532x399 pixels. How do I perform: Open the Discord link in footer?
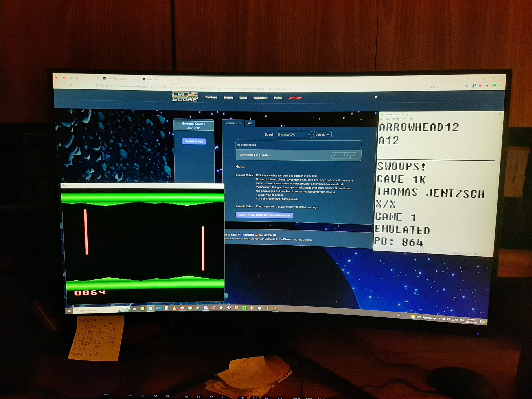(x=288, y=239)
